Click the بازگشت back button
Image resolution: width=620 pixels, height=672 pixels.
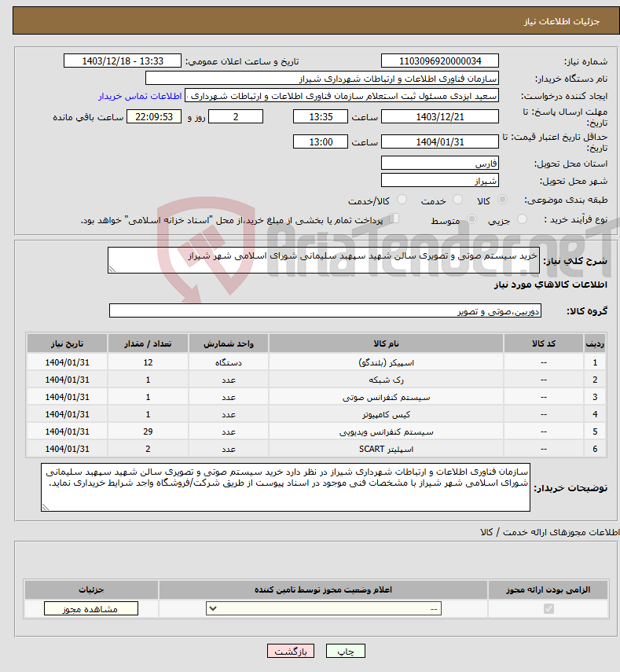click(291, 651)
